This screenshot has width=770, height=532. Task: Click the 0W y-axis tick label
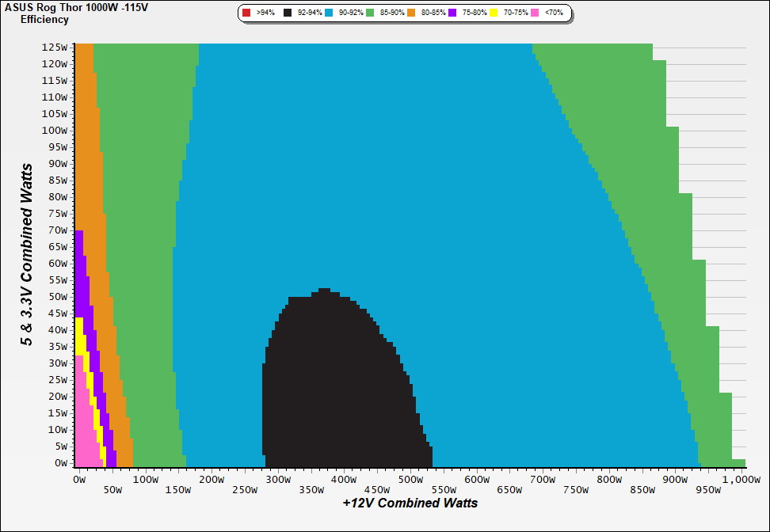pos(61,462)
